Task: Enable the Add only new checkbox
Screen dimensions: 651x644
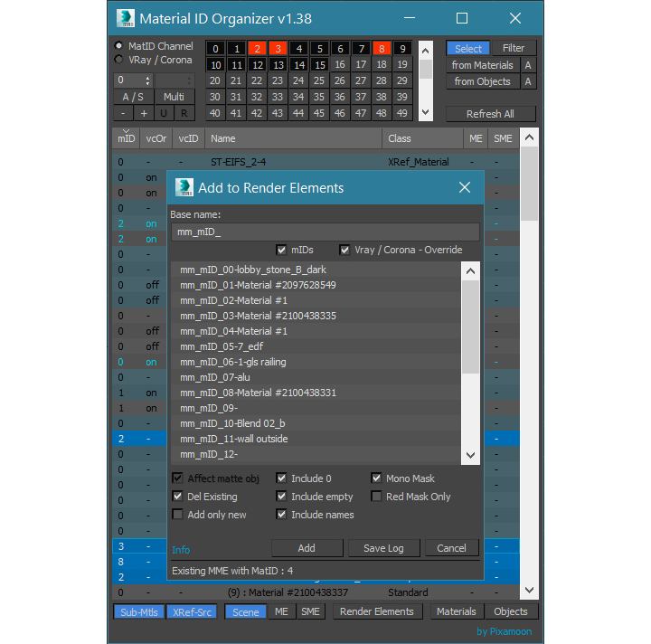Action: point(177,515)
